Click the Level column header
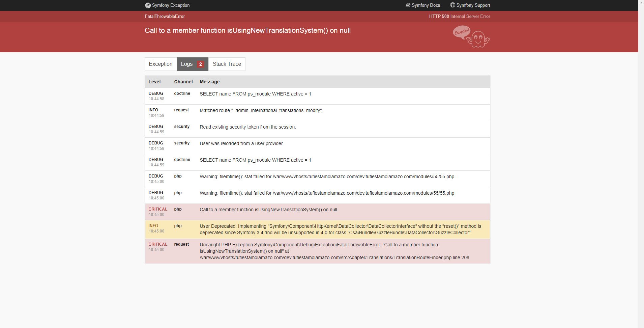Image resolution: width=644 pixels, height=328 pixels. pyautogui.click(x=154, y=82)
